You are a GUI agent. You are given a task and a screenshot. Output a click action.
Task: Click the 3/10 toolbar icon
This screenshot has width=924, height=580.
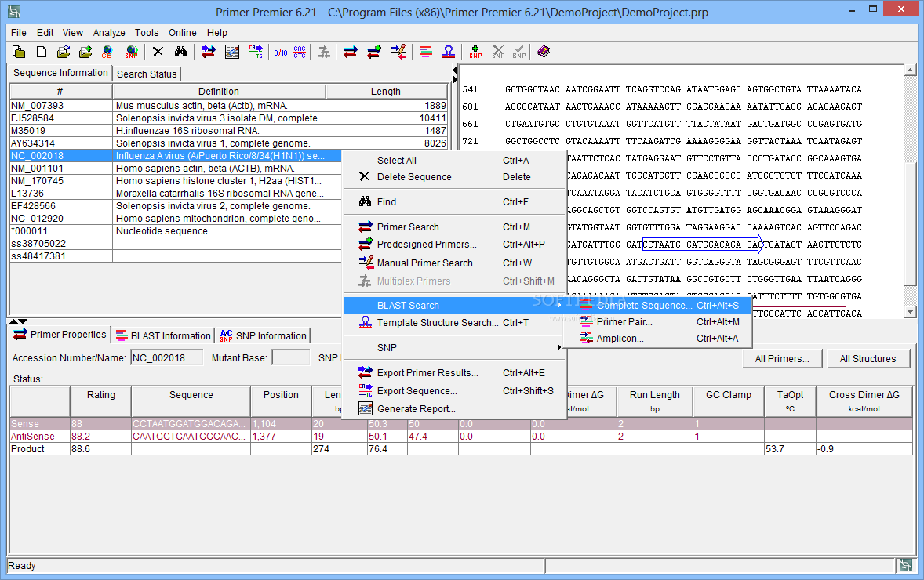tap(281, 52)
